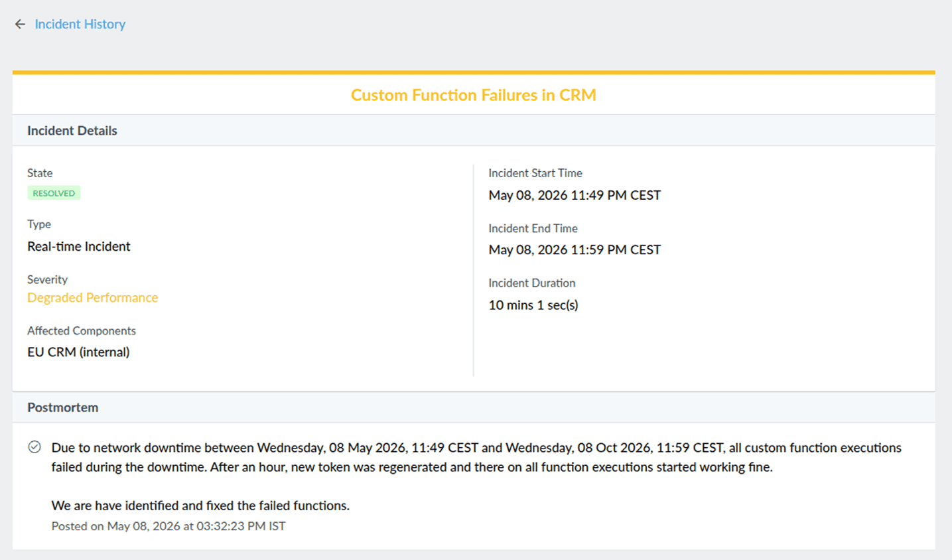Viewport: 952px width, 560px height.
Task: Click the "Posted on May 08, 2026" timestamp
Action: pyautogui.click(x=169, y=526)
